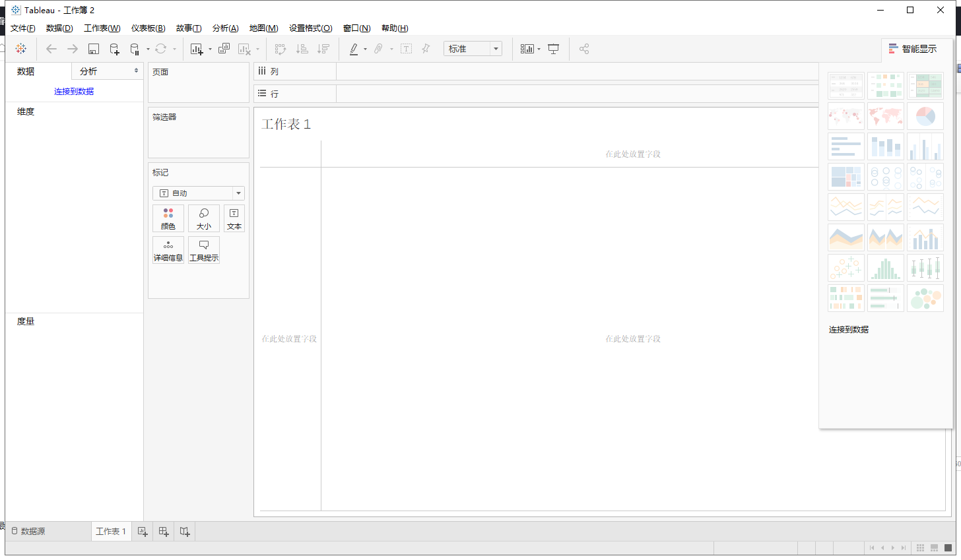This screenshot has height=560, width=961.
Task: Click the blue 连接到数据 link in data pane
Action: 74,92
